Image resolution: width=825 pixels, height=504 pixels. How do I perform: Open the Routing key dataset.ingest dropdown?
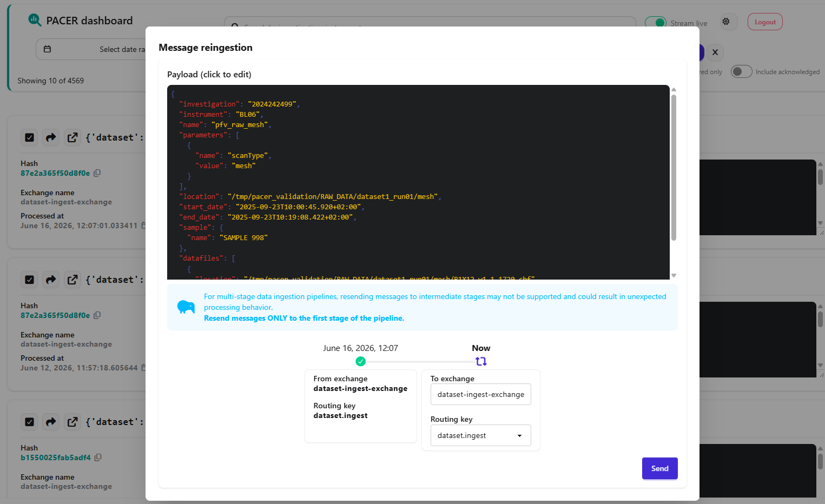481,435
